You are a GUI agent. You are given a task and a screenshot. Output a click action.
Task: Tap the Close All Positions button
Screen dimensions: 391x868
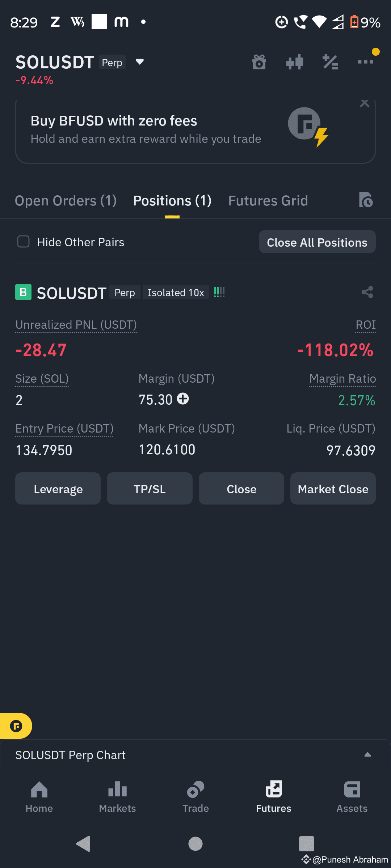click(317, 242)
